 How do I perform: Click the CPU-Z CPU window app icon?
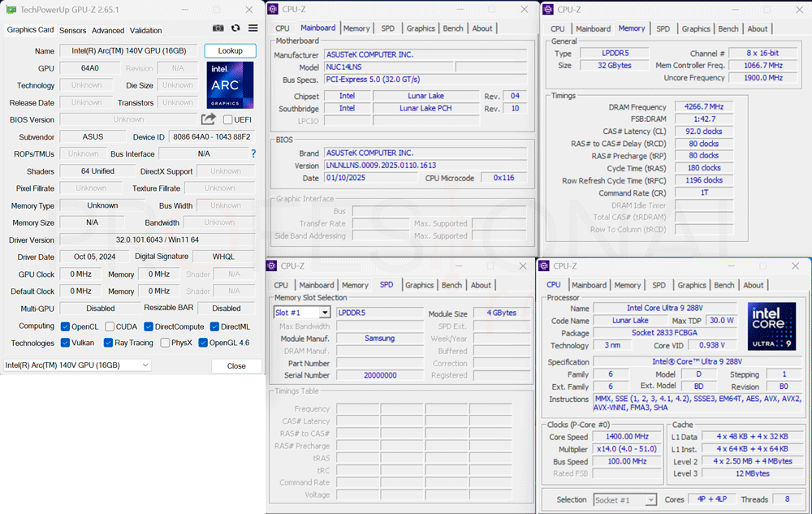tap(544, 266)
